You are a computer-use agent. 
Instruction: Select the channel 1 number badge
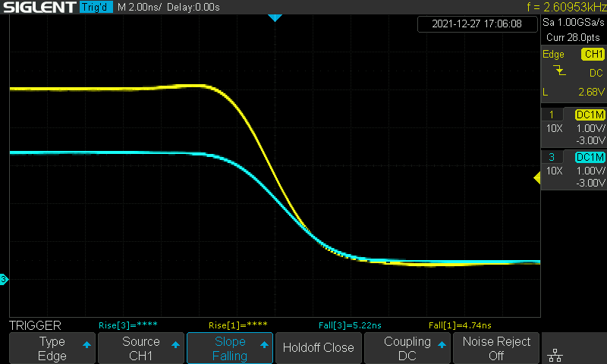pyautogui.click(x=552, y=115)
